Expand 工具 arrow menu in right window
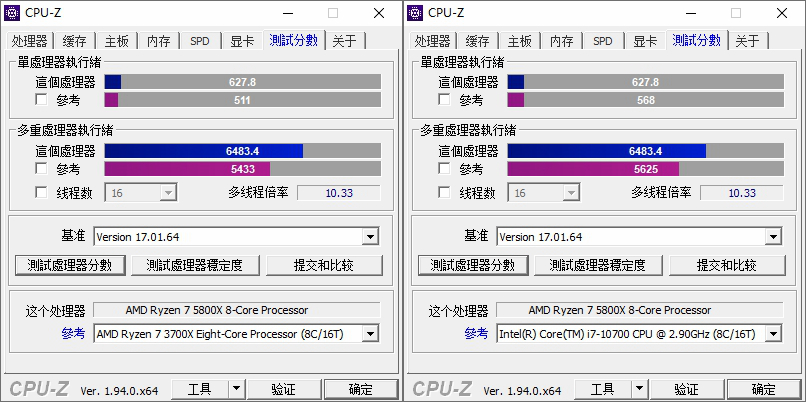806x402 pixels. click(638, 389)
